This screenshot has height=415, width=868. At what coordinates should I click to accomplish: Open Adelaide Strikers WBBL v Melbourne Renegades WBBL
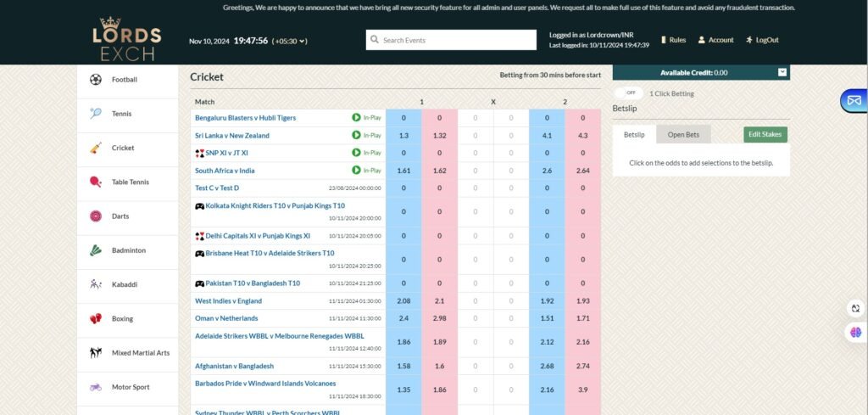(x=280, y=336)
